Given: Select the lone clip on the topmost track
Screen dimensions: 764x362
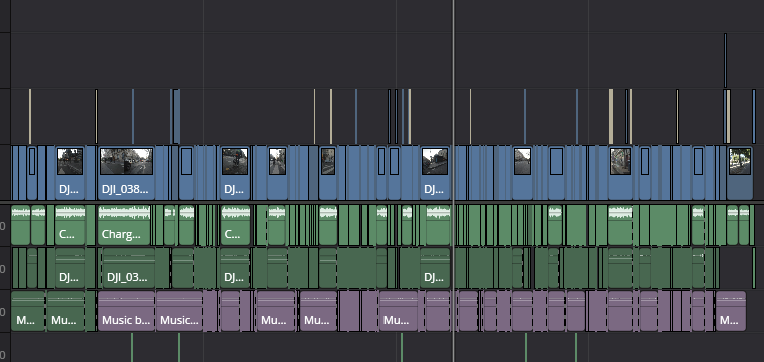Looking at the screenshot, I should [x=726, y=60].
